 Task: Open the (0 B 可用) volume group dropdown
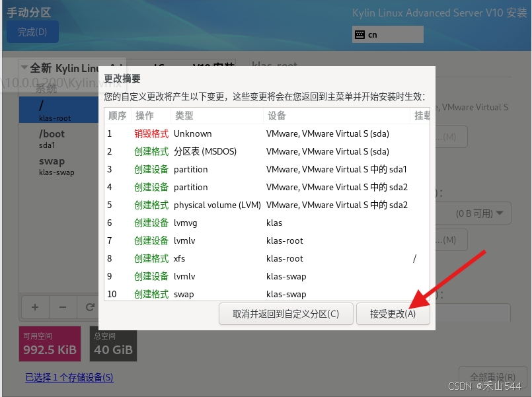pos(473,213)
